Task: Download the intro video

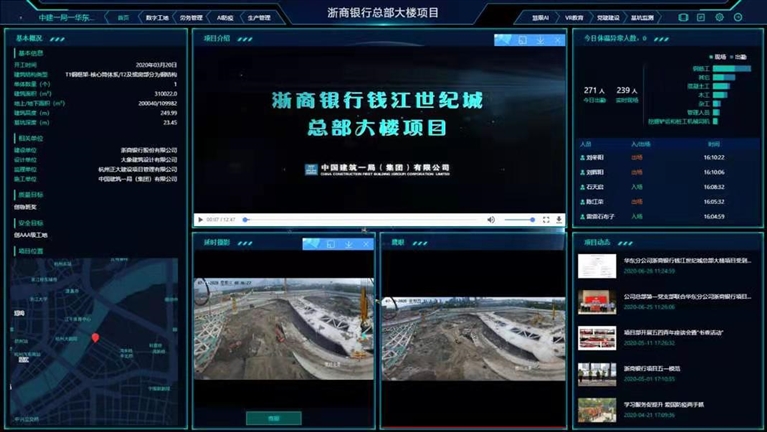Action: coord(559,220)
